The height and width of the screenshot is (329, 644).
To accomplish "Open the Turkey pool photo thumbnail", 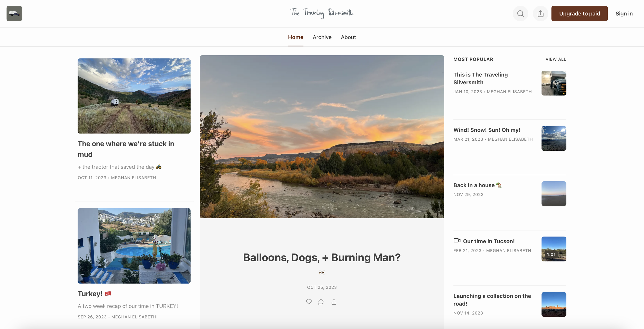I will 134,246.
